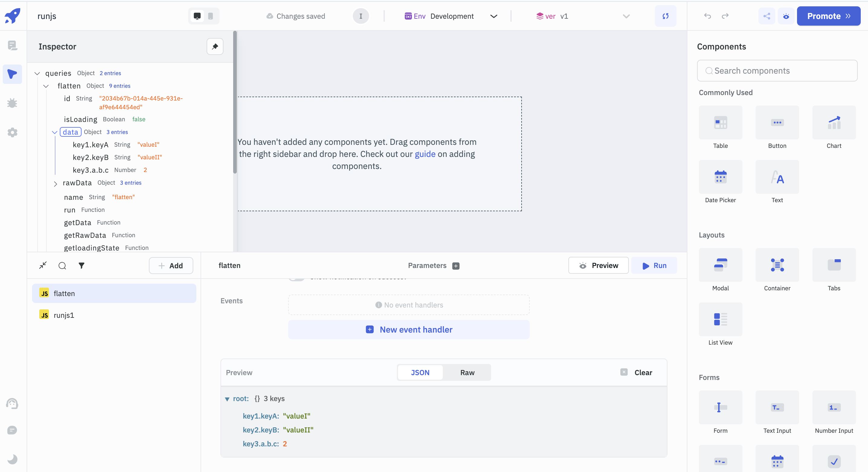
Task: Click the Retool rocket logo icon
Action: click(x=13, y=16)
